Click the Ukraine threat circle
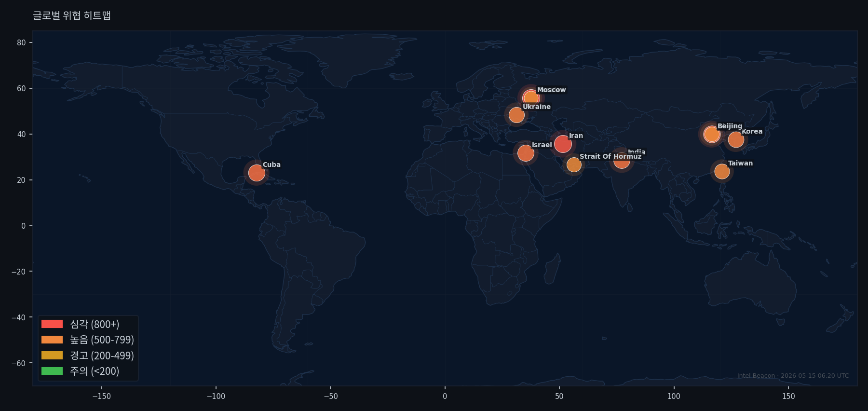The image size is (868, 411). point(516,115)
